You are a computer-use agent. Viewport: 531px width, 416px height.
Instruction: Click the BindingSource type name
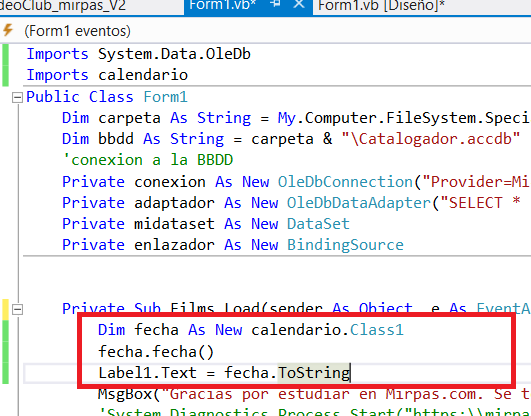(x=345, y=245)
